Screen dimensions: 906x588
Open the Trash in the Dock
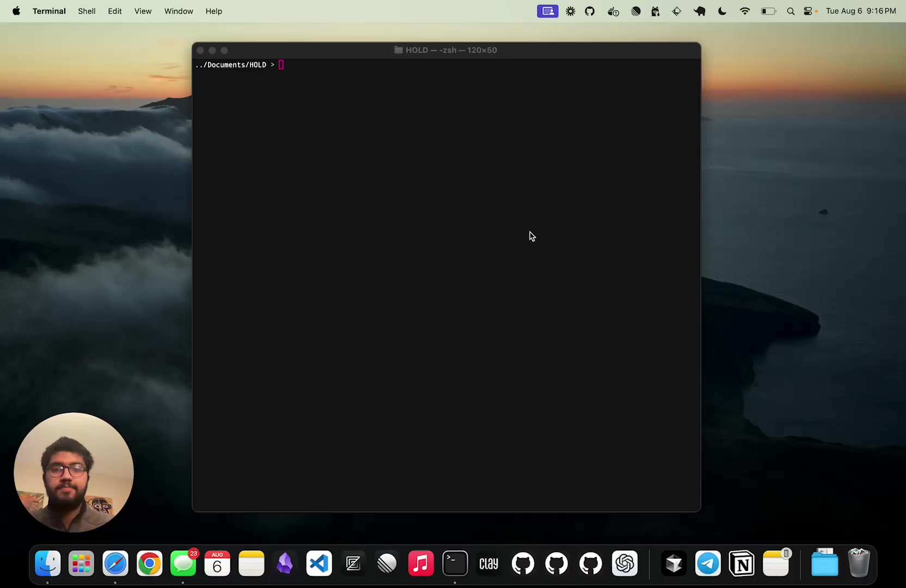pyautogui.click(x=859, y=562)
